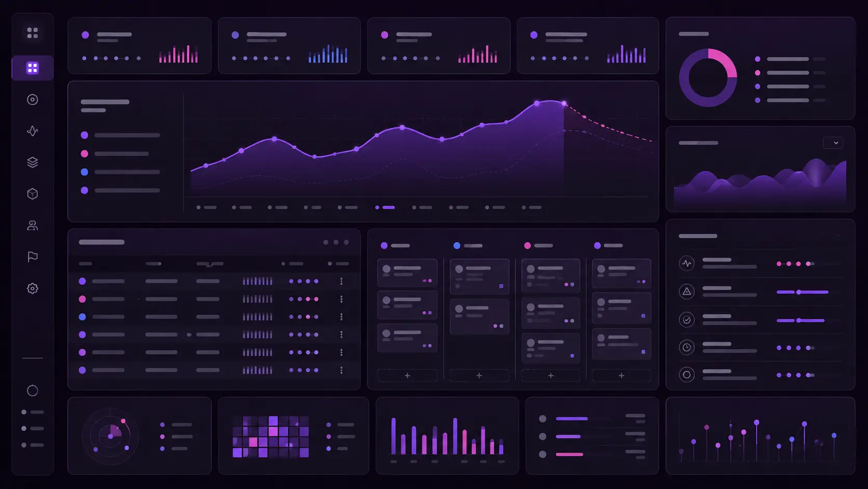Expand the chevron dropdown above the wave chart
This screenshot has height=489, width=868.
click(x=833, y=143)
